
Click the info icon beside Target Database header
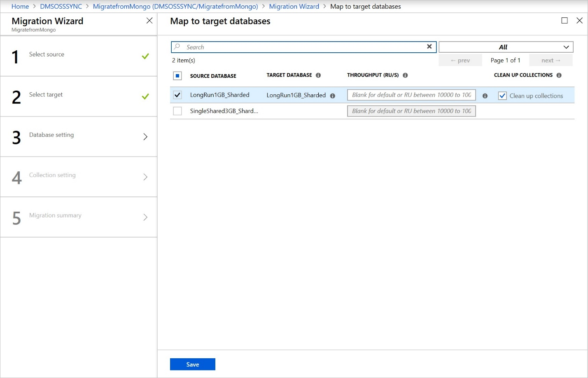(318, 75)
